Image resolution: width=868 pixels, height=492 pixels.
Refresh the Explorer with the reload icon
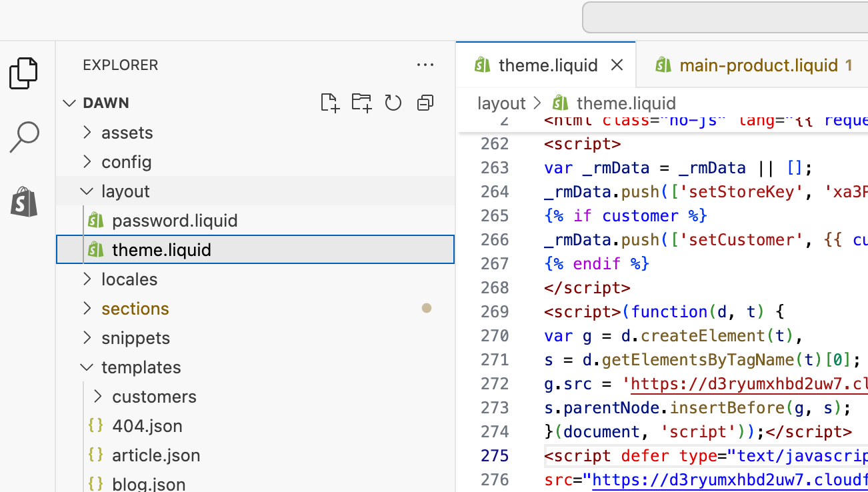[x=393, y=103]
